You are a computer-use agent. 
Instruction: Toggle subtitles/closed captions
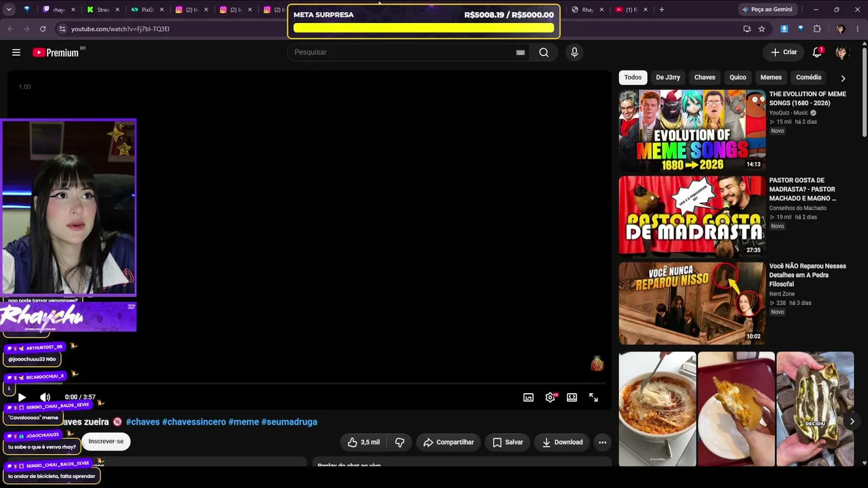coord(528,397)
